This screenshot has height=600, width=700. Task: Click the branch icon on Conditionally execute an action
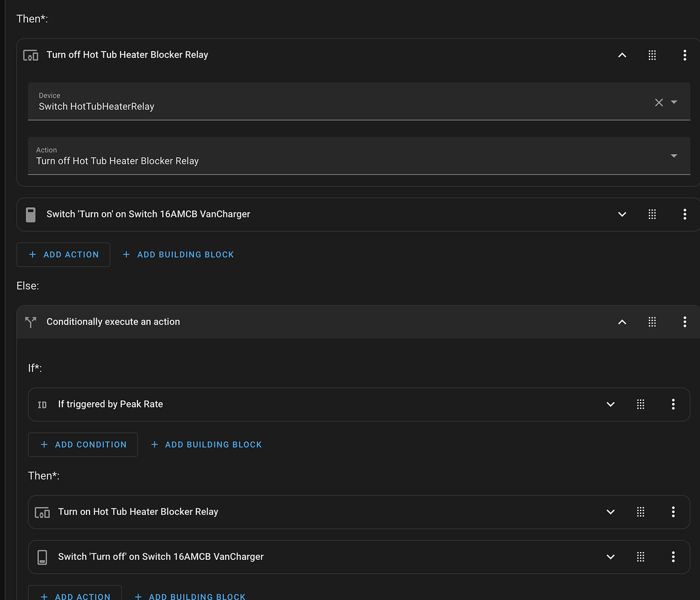[x=31, y=322]
